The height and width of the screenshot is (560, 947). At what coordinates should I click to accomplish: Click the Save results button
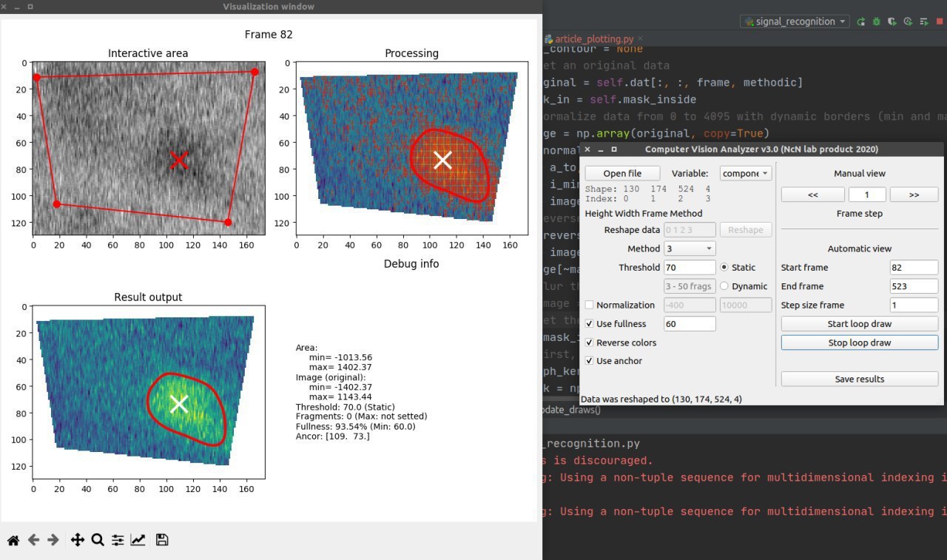pyautogui.click(x=860, y=379)
